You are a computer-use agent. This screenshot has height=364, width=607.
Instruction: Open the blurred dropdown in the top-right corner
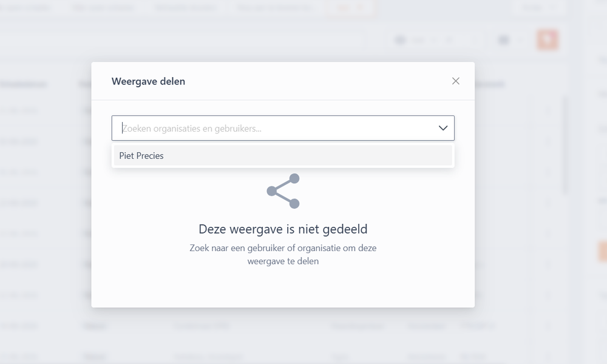[x=539, y=8]
